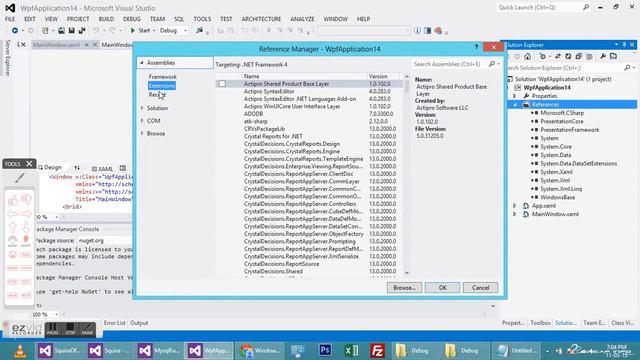Swap panes icon between Design and XAML
The width and height of the screenshot is (640, 360).
point(77,168)
